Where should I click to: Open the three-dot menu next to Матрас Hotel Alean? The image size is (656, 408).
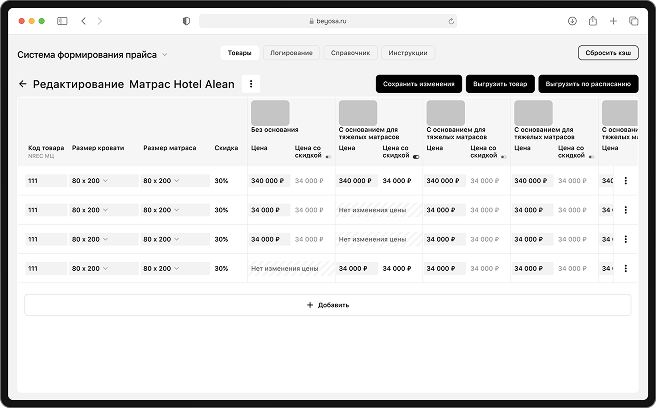(252, 85)
